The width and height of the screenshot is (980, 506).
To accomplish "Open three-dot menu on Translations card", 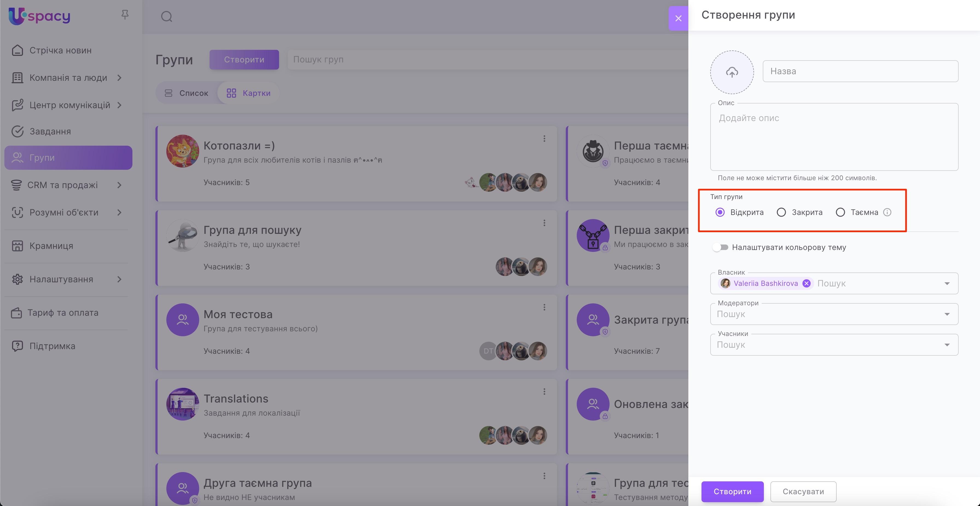I will pyautogui.click(x=544, y=391).
